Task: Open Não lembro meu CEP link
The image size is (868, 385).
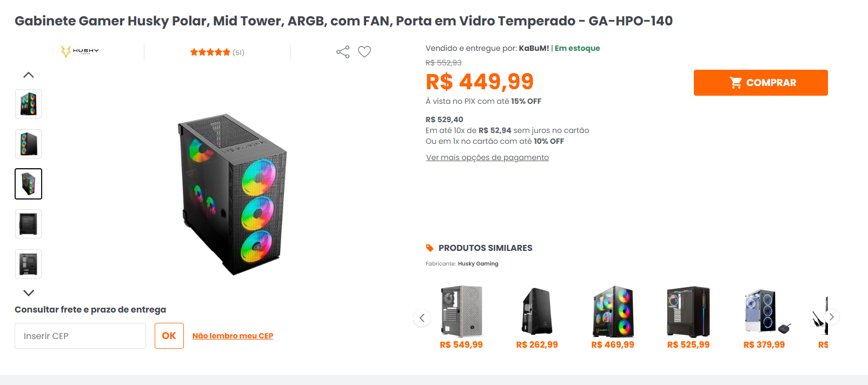Action: coord(233,336)
